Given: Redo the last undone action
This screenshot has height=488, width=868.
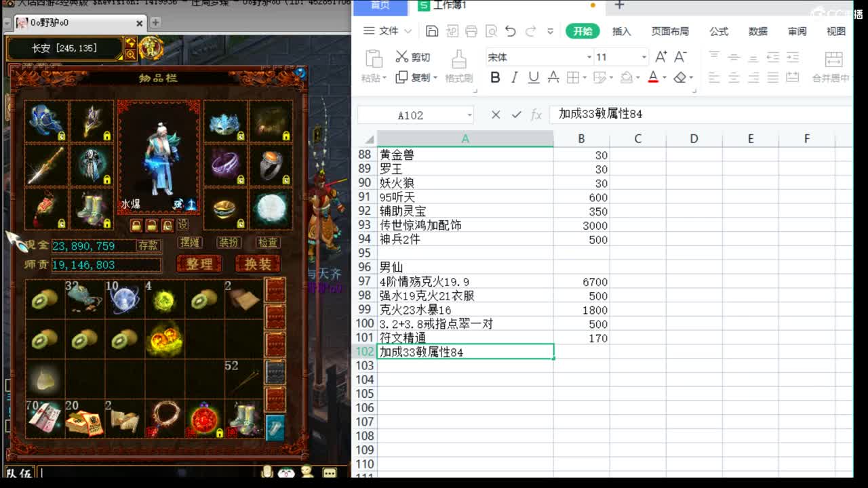Looking at the screenshot, I should pos(531,31).
